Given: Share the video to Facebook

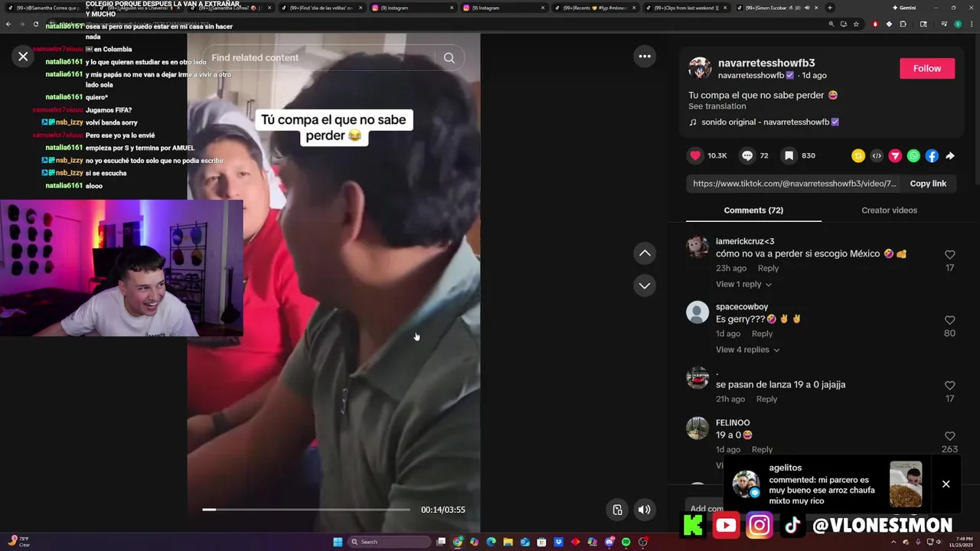Looking at the screenshot, I should (x=932, y=155).
